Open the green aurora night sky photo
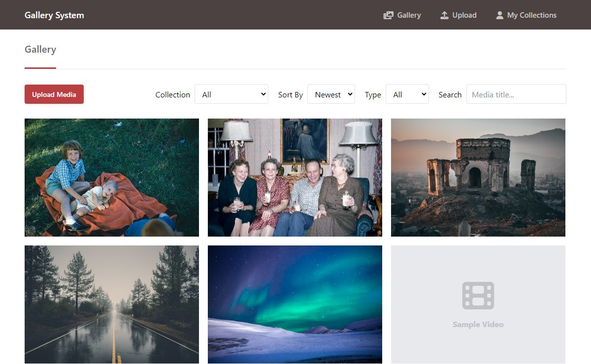This screenshot has height=364, width=591. pos(295,304)
